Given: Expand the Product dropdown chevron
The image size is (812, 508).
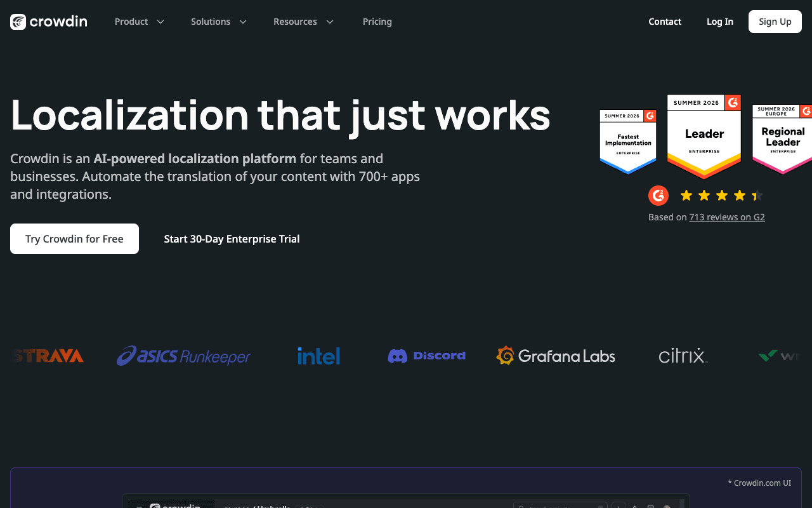Looking at the screenshot, I should coord(160,22).
